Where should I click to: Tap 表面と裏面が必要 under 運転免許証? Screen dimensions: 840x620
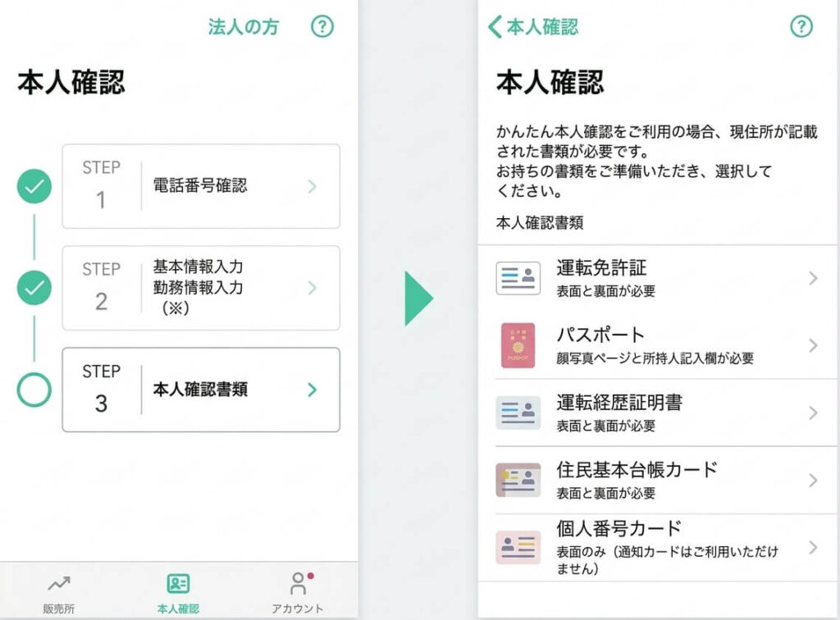coord(606,291)
